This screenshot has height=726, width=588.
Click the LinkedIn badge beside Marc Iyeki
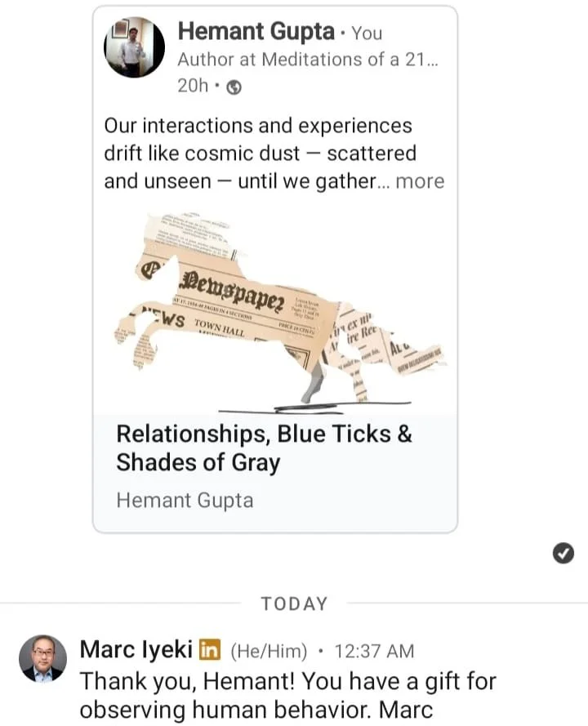(x=210, y=649)
